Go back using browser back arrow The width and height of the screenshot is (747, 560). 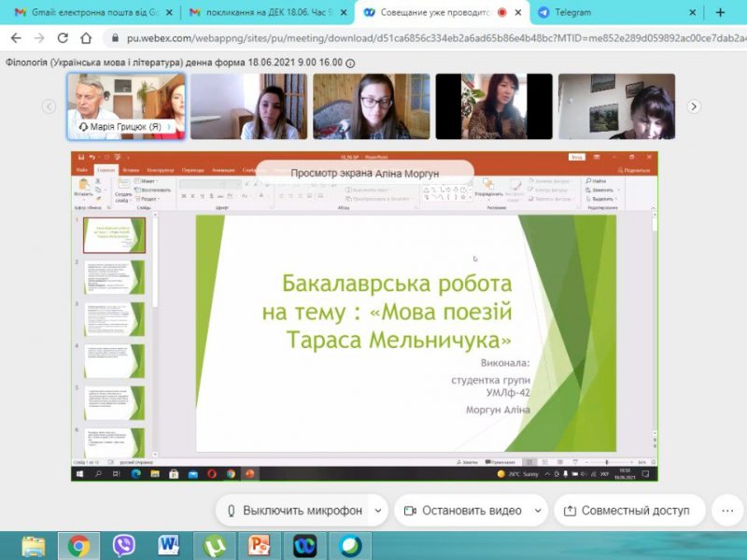tap(14, 38)
